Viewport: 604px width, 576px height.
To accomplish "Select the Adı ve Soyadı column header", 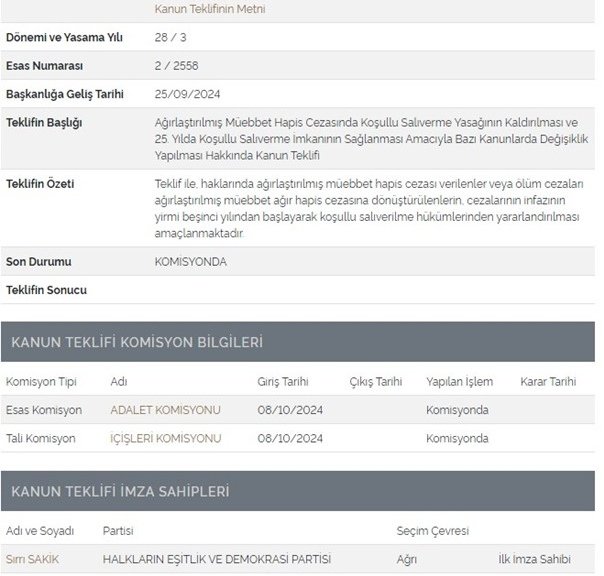I will (x=40, y=531).
